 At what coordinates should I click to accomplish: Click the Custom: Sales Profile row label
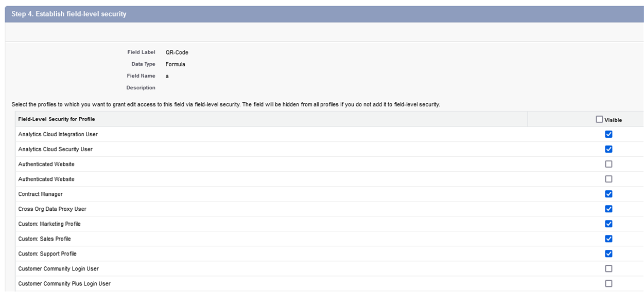coord(45,239)
